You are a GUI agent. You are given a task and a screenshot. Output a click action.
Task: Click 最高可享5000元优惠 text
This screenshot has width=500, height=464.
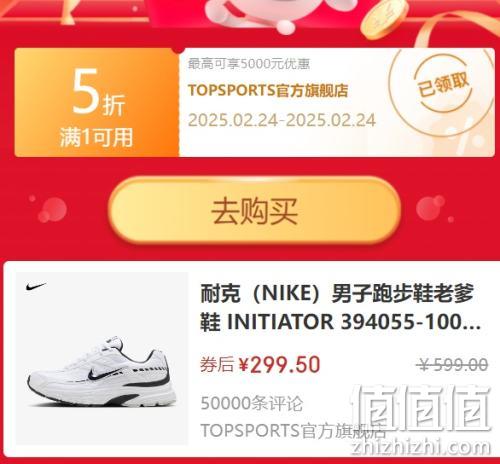coord(249,64)
